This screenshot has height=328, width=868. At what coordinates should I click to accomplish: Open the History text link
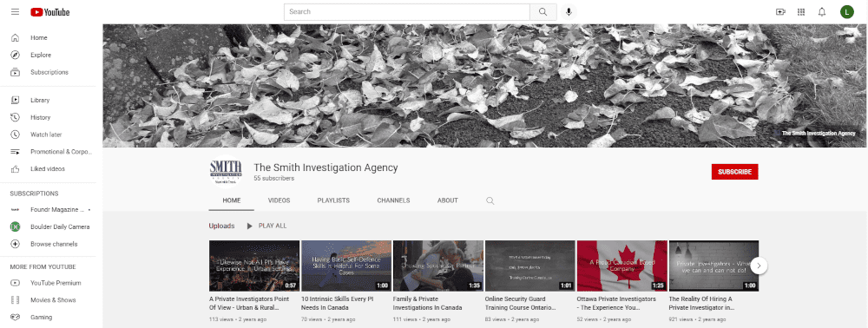41,117
